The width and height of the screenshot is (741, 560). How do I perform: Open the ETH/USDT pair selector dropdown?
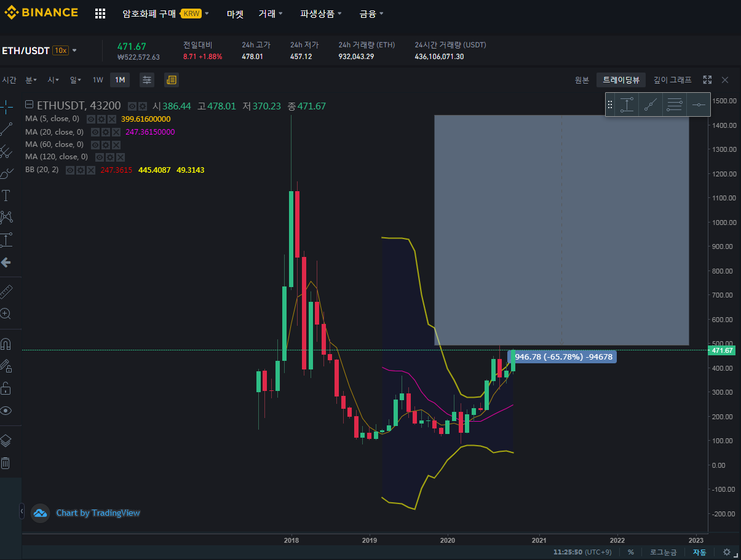pyautogui.click(x=39, y=50)
